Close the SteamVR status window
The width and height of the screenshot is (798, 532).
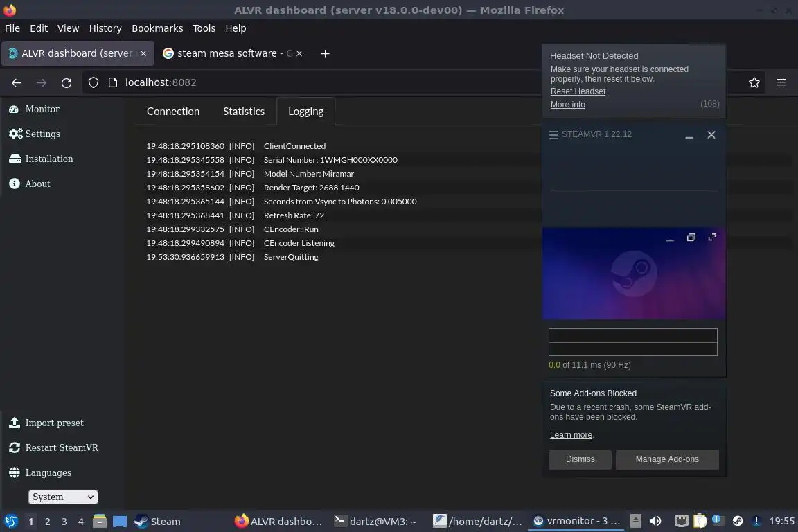tap(711, 135)
